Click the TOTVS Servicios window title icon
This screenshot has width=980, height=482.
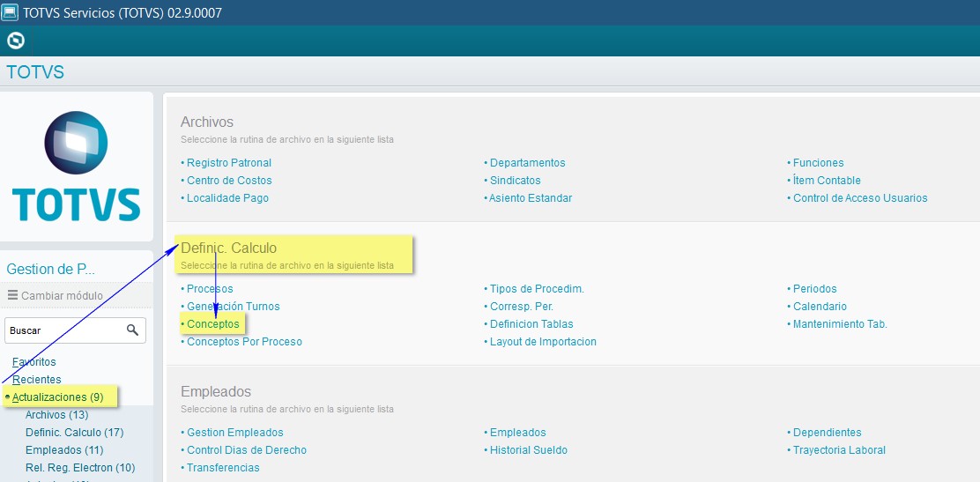10,11
